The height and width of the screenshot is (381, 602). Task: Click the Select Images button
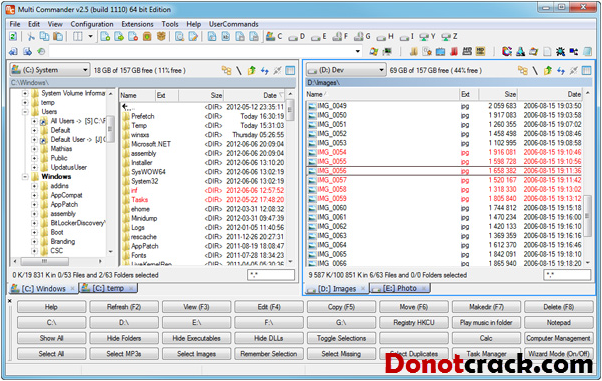(x=196, y=354)
